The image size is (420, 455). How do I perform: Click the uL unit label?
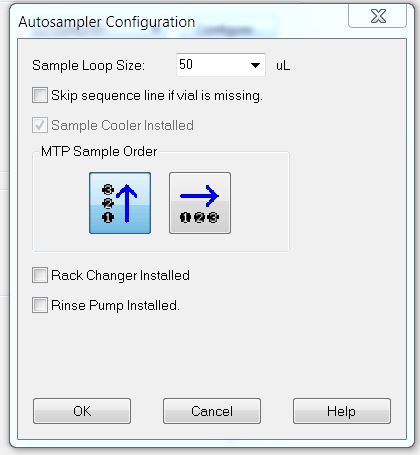(283, 66)
